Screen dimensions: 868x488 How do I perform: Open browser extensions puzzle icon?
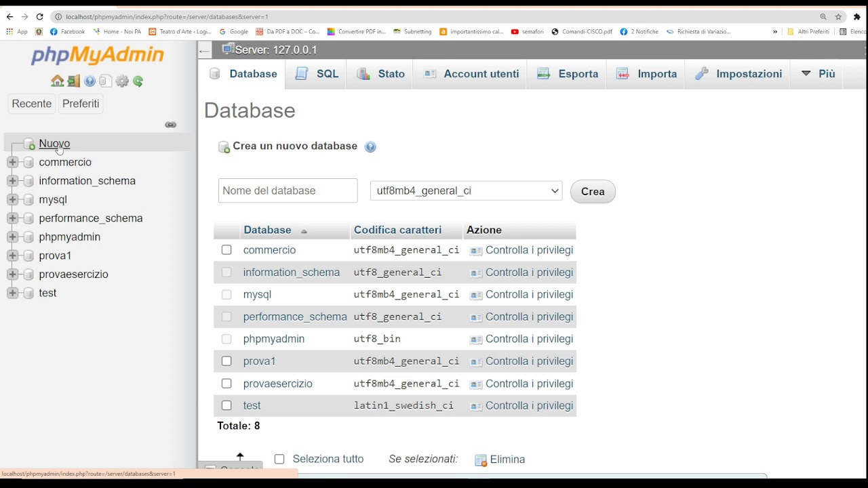tap(857, 16)
